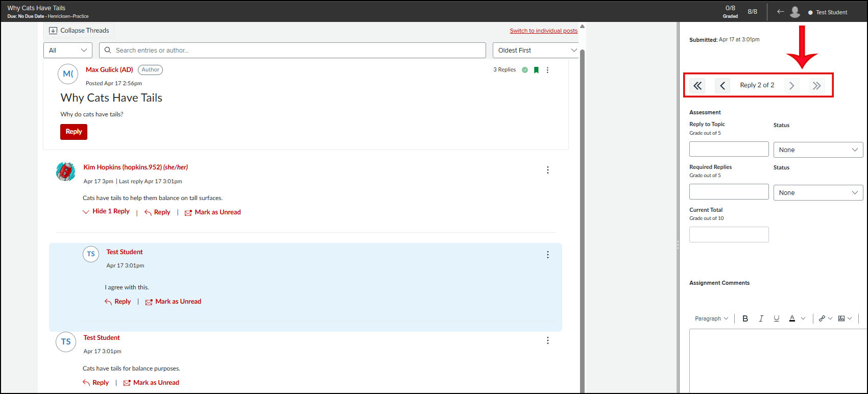Click the 0/8 Graded counter
Screen dimensions: 868x394
click(730, 11)
